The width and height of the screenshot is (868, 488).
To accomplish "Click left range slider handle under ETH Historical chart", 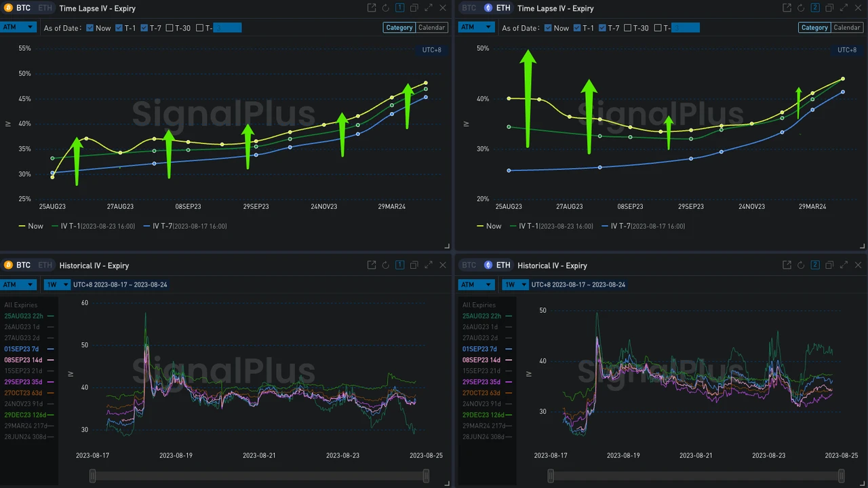I will coord(551,476).
